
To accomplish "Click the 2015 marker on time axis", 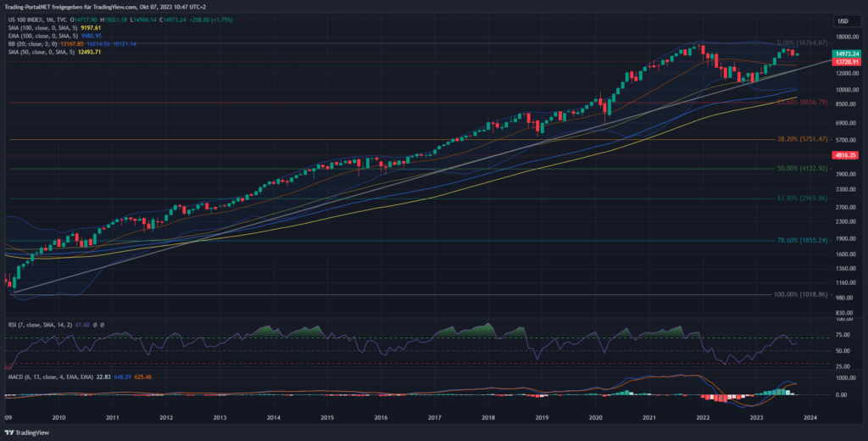I will click(x=327, y=417).
